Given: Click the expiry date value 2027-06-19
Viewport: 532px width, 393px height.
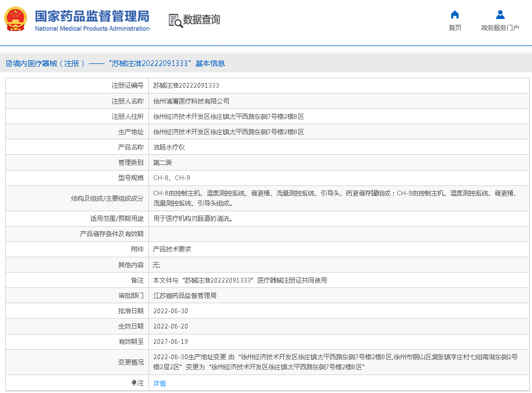Looking at the screenshot, I should coord(171,342).
